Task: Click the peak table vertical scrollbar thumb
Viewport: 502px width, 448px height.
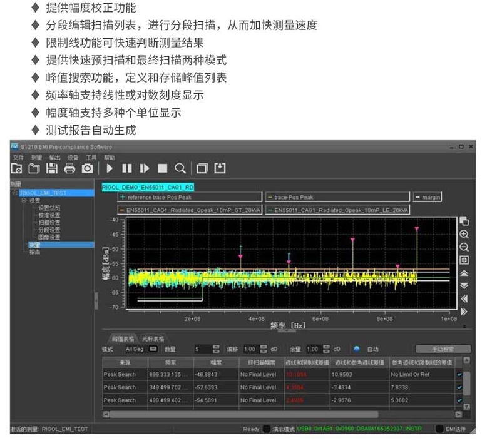Action: (x=466, y=384)
